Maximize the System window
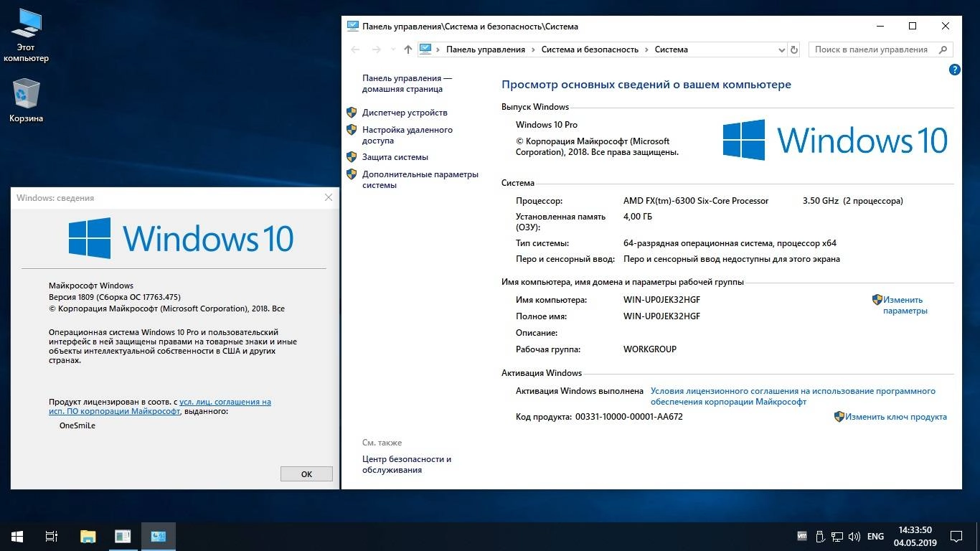The height and width of the screenshot is (551, 980). point(913,27)
